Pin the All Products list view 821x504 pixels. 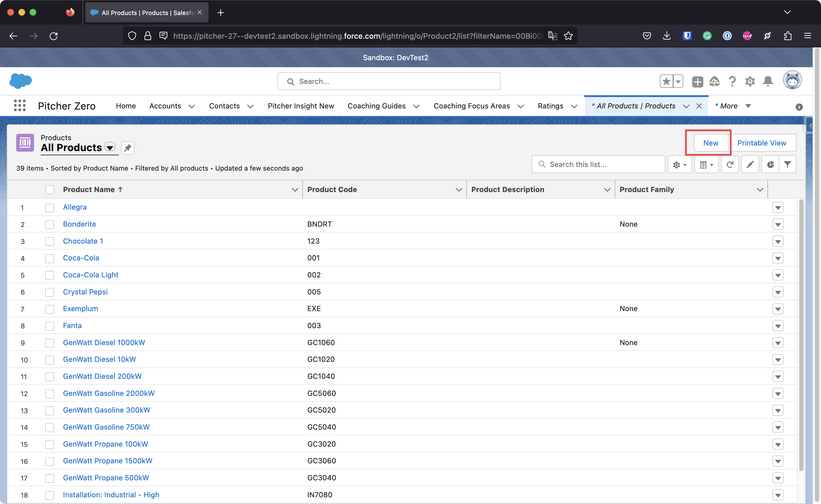(x=127, y=148)
